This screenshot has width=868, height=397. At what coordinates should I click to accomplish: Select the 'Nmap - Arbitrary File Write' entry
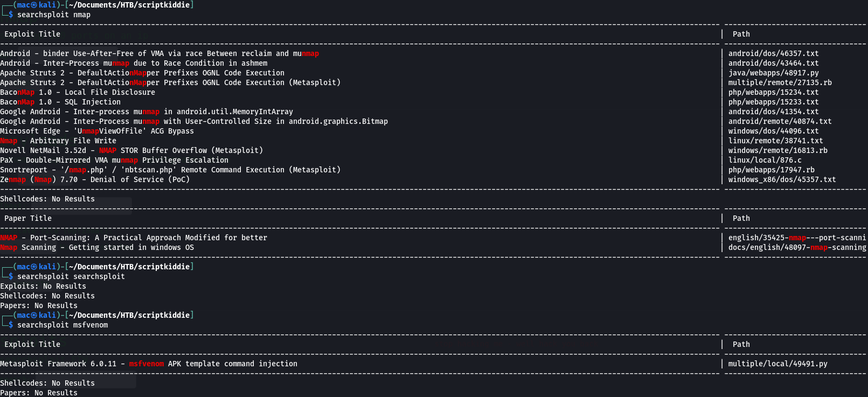(58, 141)
